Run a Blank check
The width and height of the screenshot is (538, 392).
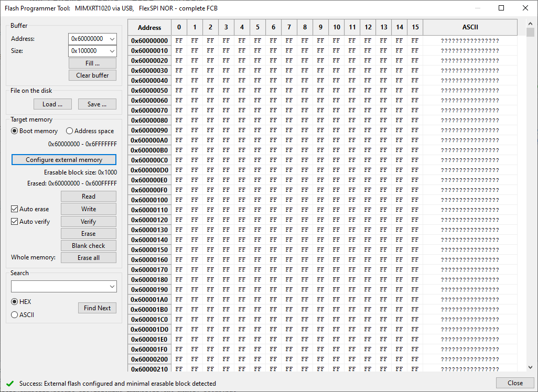tap(88, 245)
